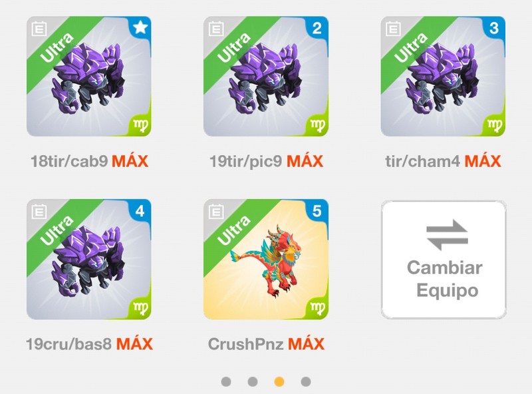Screen dimensions: 532x394
Task: Open notes icon on tir/cham4 card
Action: click(393, 29)
